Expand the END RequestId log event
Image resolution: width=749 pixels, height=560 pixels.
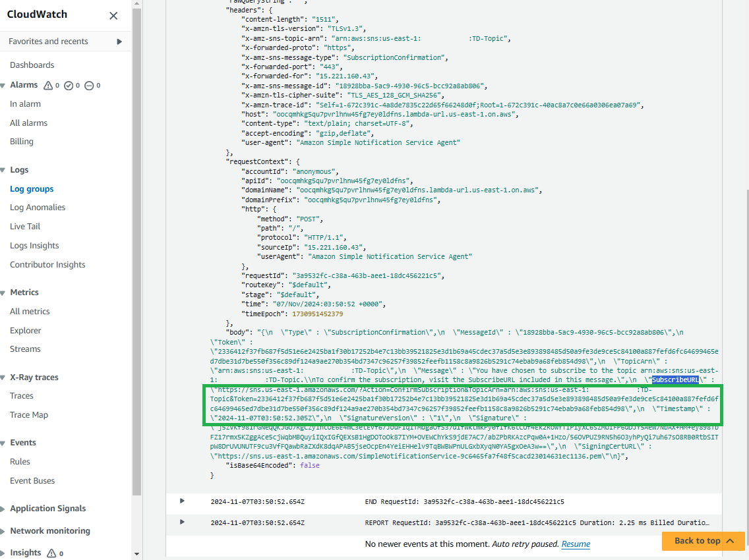coord(183,501)
